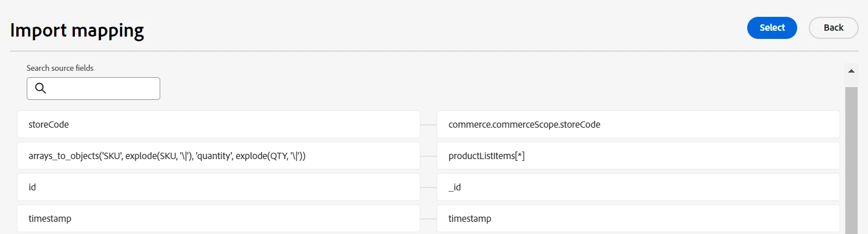Click the Search source fields label
Image resolution: width=868 pixels, height=234 pixels.
(x=60, y=68)
